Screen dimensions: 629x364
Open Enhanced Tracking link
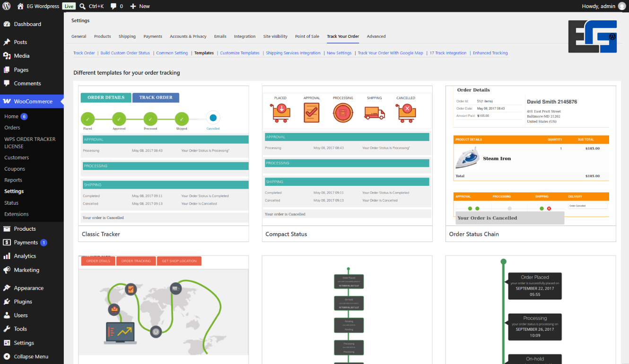click(x=490, y=53)
